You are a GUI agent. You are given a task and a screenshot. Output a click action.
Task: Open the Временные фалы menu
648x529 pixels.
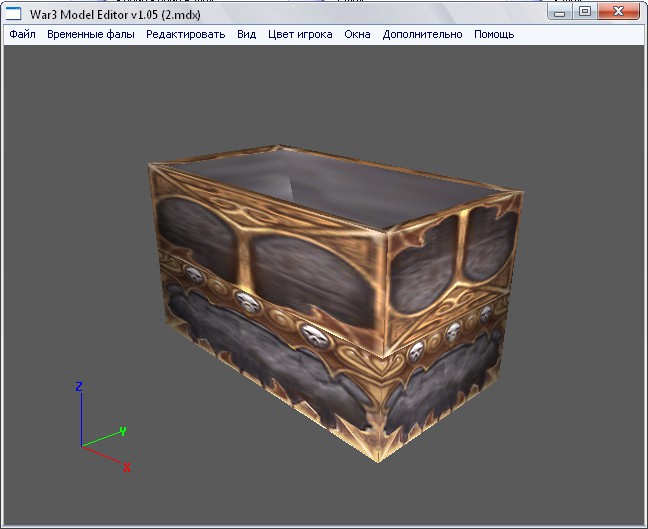91,34
